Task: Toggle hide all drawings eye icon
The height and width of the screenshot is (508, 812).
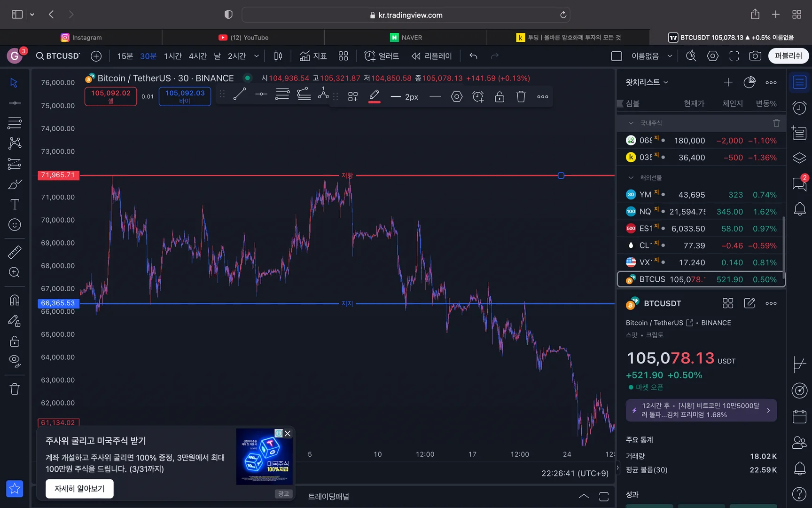Action: click(15, 361)
